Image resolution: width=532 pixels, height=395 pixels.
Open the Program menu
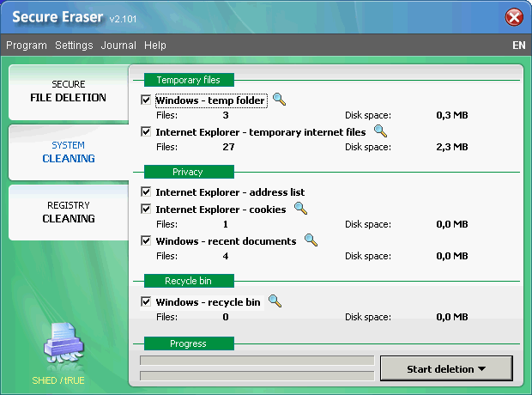pos(27,46)
